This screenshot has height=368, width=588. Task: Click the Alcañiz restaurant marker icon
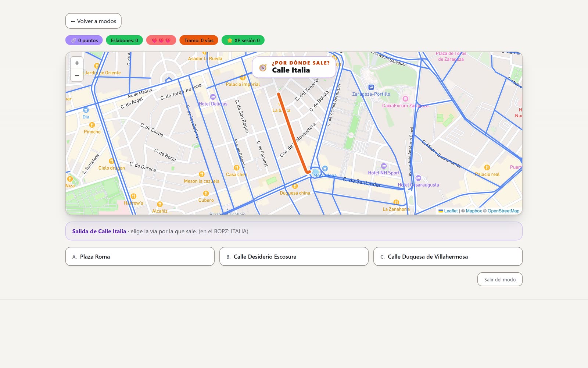[x=159, y=204]
